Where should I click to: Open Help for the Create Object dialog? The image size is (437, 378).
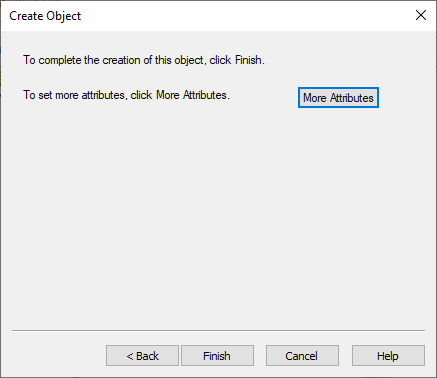pyautogui.click(x=388, y=356)
